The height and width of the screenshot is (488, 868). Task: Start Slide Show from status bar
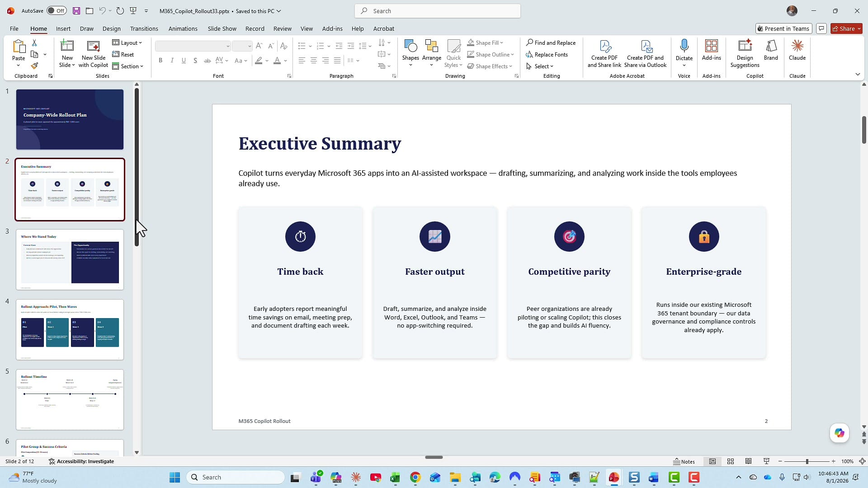766,461
